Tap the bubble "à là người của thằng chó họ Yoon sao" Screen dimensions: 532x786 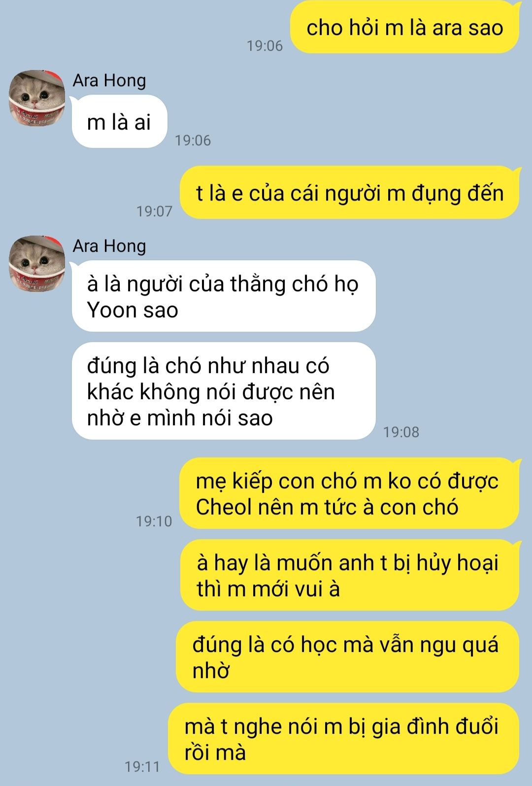pyautogui.click(x=223, y=296)
